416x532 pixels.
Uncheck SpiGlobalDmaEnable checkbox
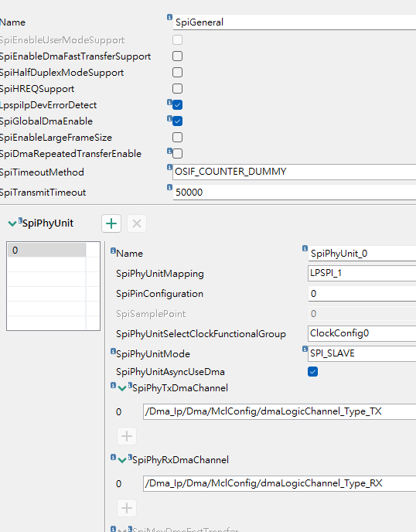(x=178, y=121)
